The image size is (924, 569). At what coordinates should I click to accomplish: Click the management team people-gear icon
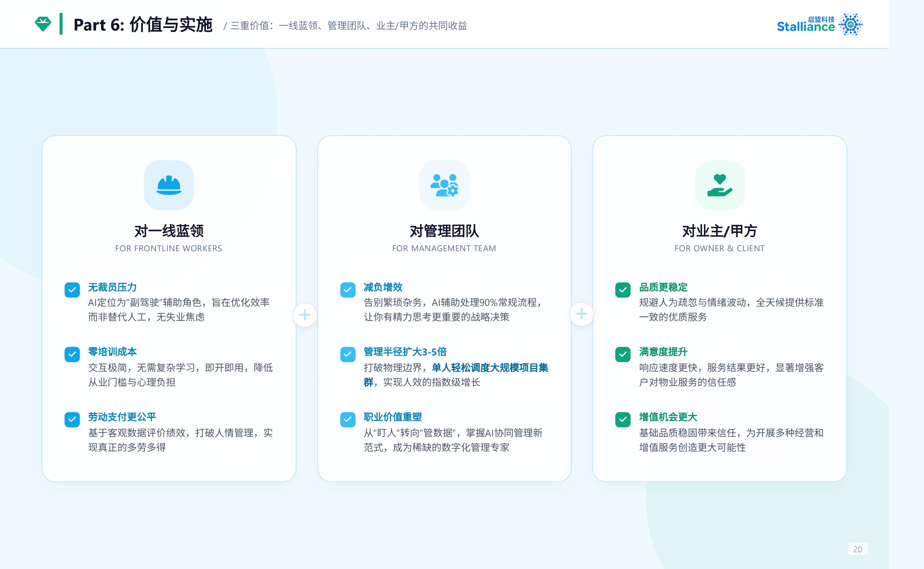pyautogui.click(x=444, y=185)
